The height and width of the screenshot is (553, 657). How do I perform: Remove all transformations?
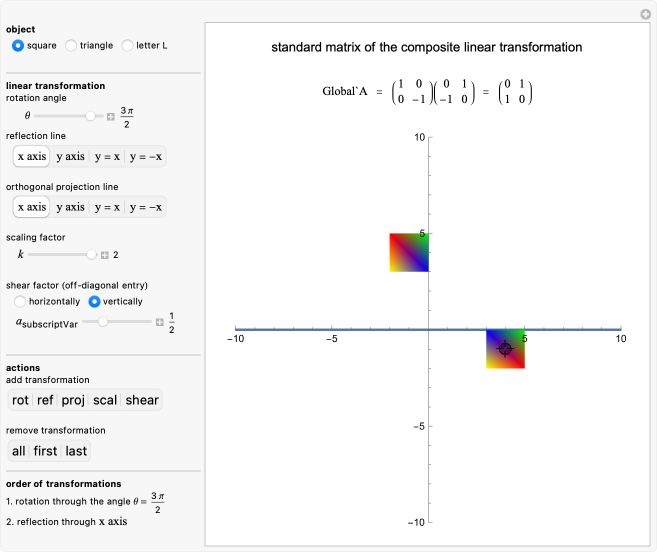(x=19, y=451)
